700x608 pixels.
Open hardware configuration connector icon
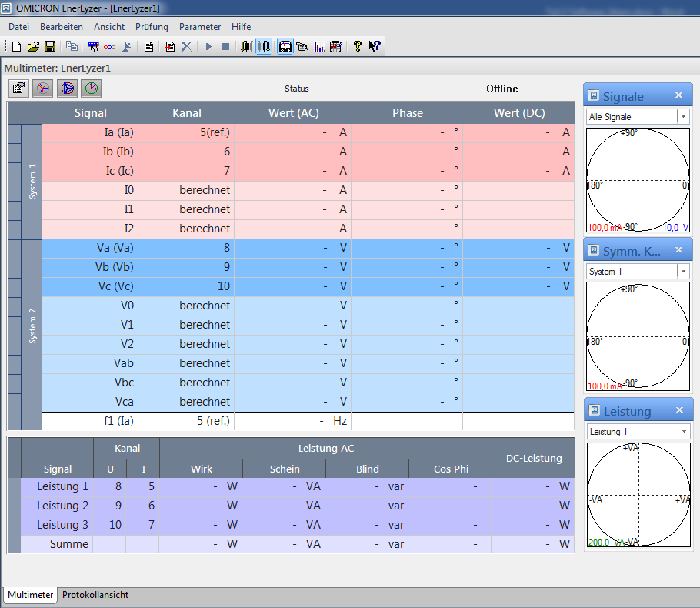point(93,46)
